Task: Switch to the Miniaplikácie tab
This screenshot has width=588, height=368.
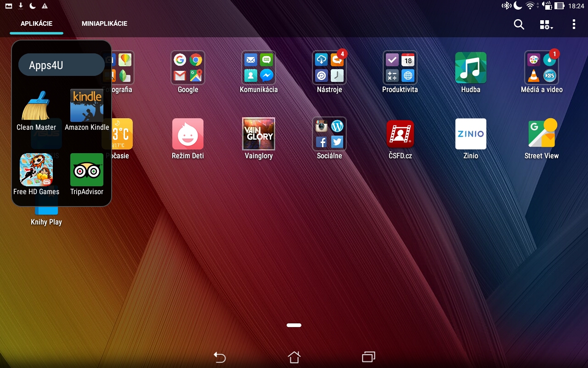Action: (x=104, y=23)
